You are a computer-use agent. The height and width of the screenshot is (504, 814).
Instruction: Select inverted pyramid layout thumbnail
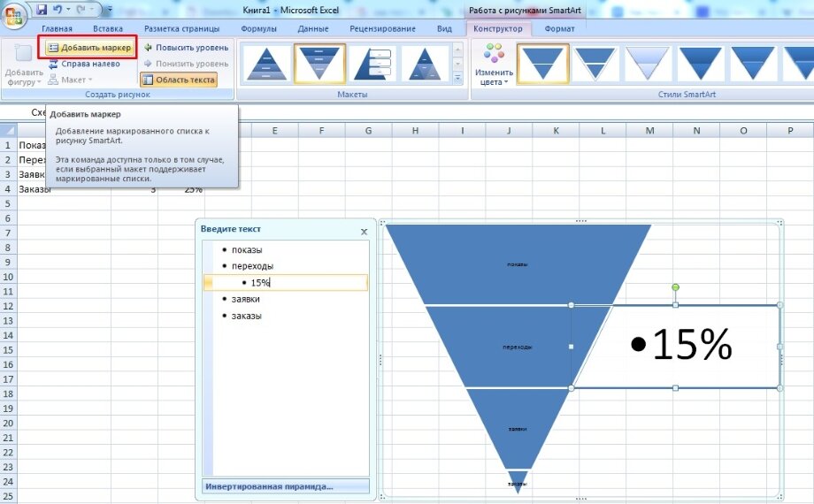coord(319,65)
